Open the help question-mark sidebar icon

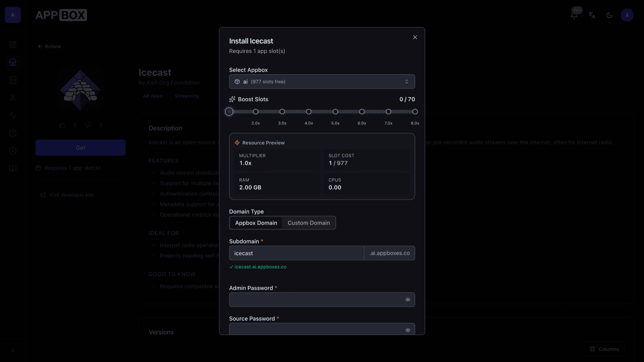(x=13, y=133)
